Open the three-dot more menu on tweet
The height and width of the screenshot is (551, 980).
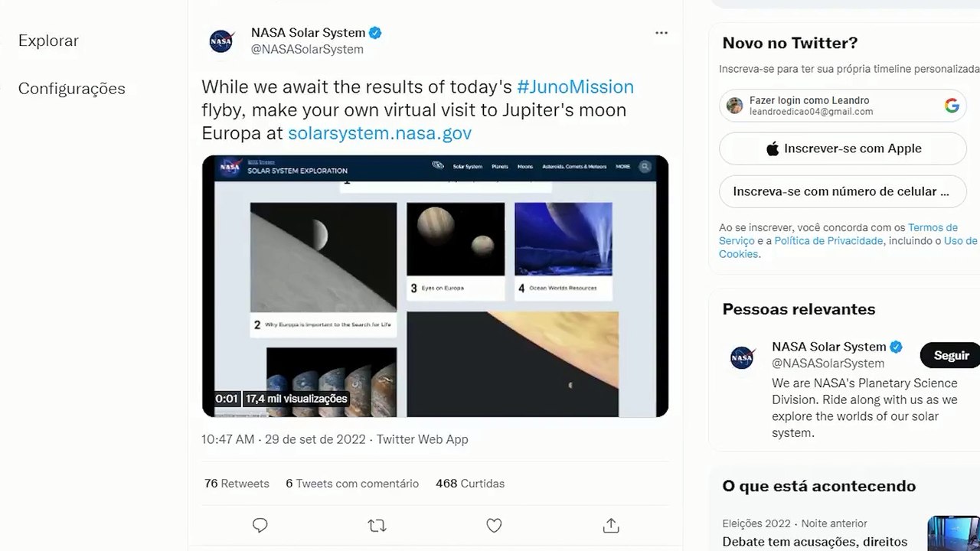661,33
